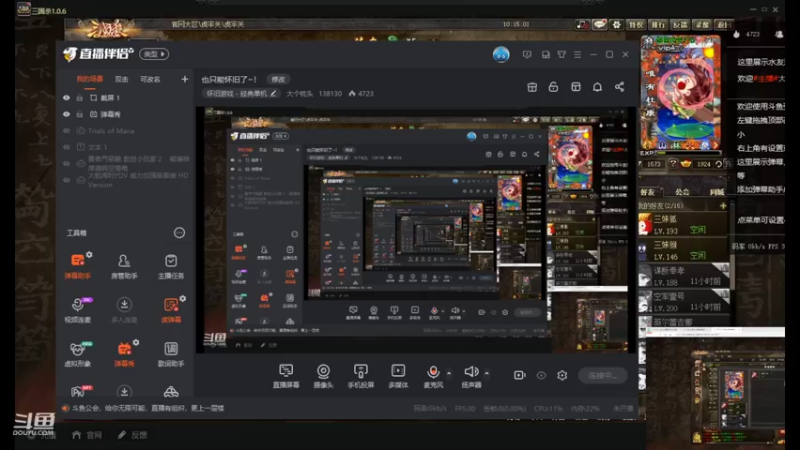Open the 读弹幕 tool
Image resolution: width=800 pixels, height=450 pixels.
pos(171,309)
